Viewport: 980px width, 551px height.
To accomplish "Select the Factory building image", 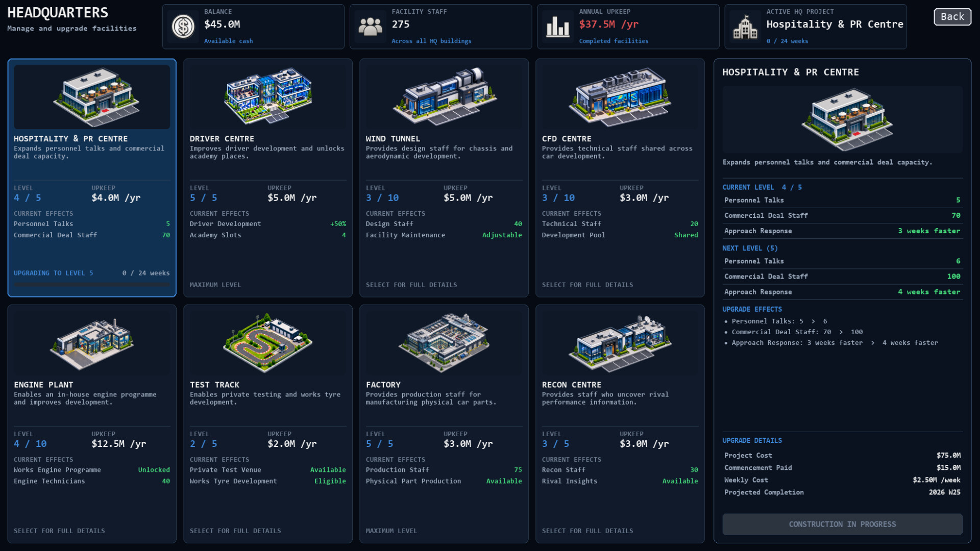I will (444, 343).
